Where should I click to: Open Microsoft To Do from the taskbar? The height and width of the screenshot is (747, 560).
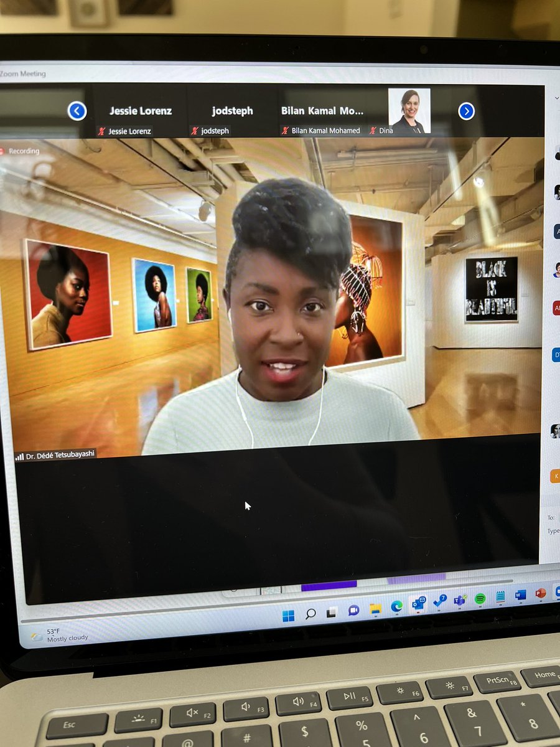pyautogui.click(x=440, y=601)
